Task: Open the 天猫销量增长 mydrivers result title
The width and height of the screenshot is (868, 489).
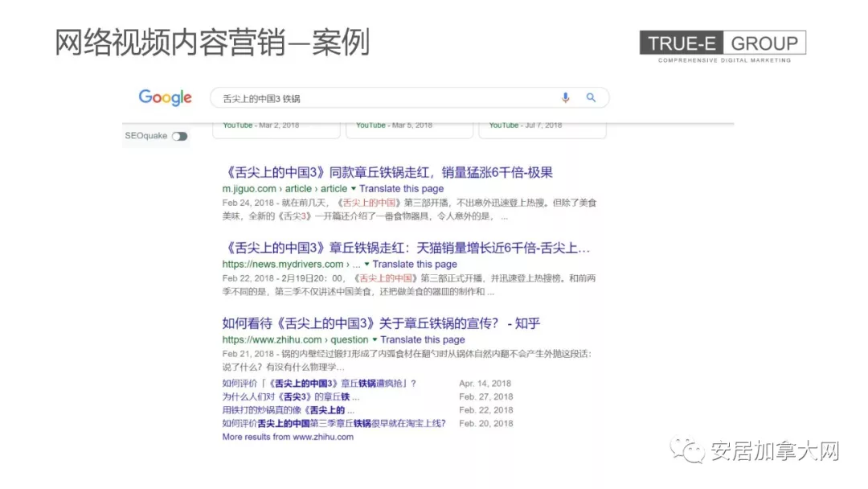Action: (406, 248)
